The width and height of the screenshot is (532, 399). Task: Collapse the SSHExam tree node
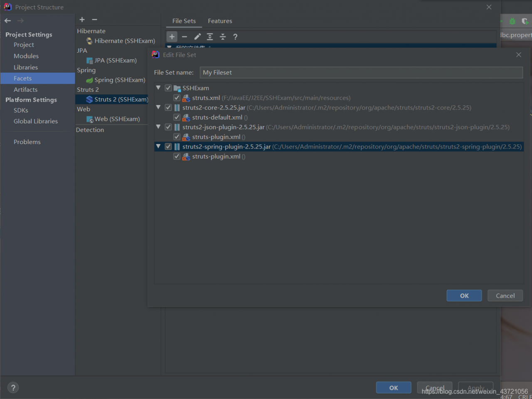click(158, 88)
